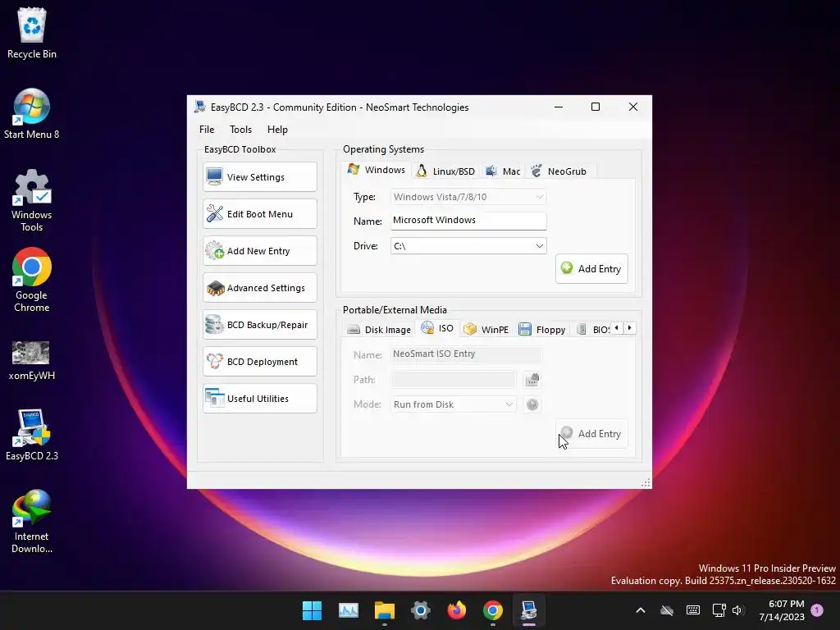The width and height of the screenshot is (840, 630).
Task: Expand the Windows Type dropdown
Action: [468, 197]
